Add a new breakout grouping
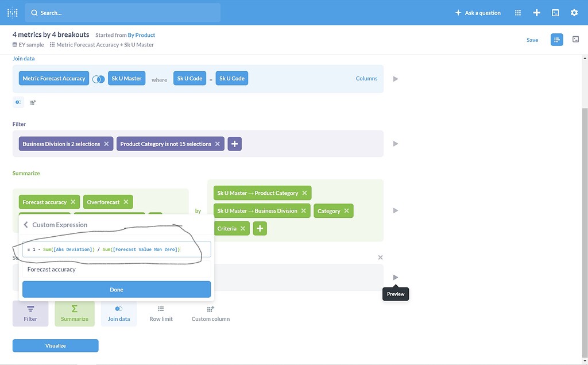 coord(260,229)
